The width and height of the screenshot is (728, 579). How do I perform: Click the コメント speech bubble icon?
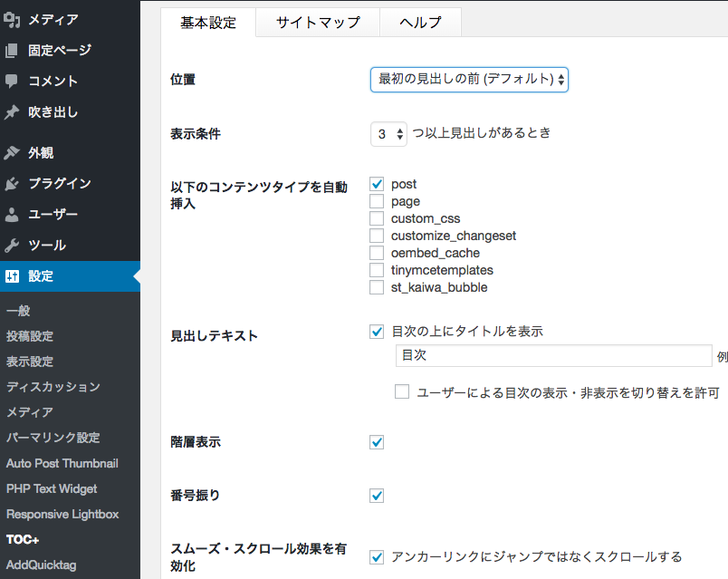[x=12, y=81]
